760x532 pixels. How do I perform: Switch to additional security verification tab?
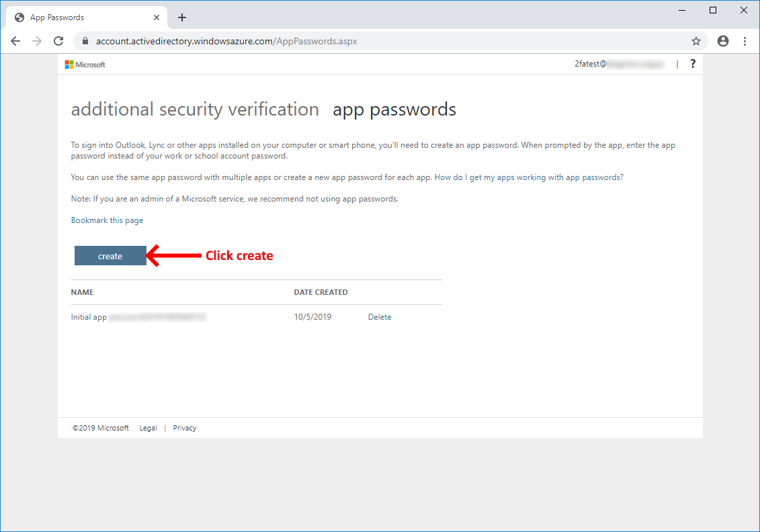coord(195,109)
